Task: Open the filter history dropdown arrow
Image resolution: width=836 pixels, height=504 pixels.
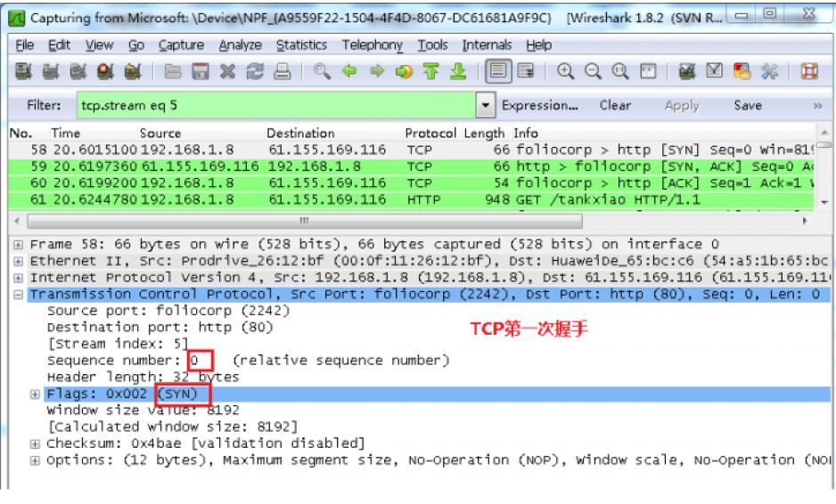Action: tap(485, 105)
